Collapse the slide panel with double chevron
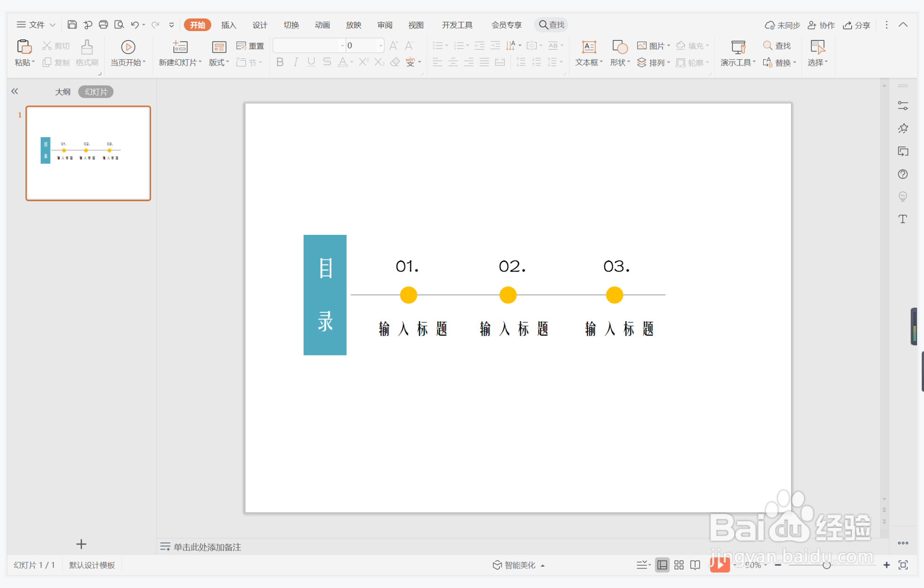This screenshot has height=588, width=924. tap(15, 91)
